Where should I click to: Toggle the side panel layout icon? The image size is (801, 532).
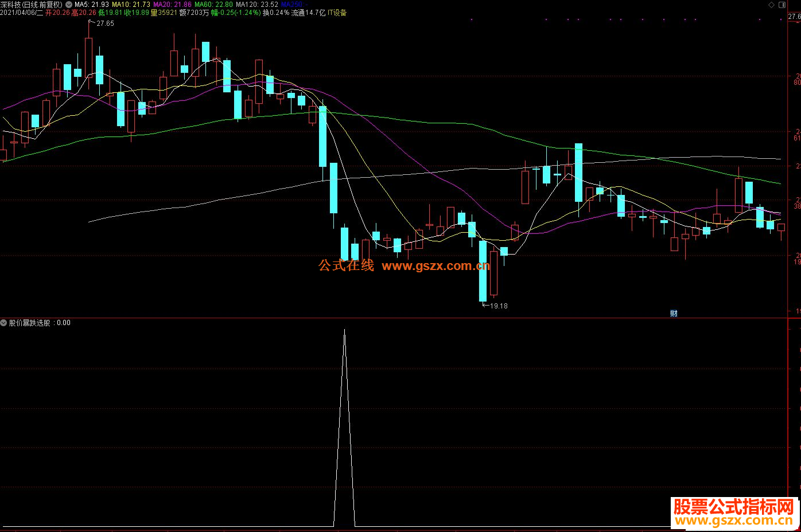[x=781, y=5]
